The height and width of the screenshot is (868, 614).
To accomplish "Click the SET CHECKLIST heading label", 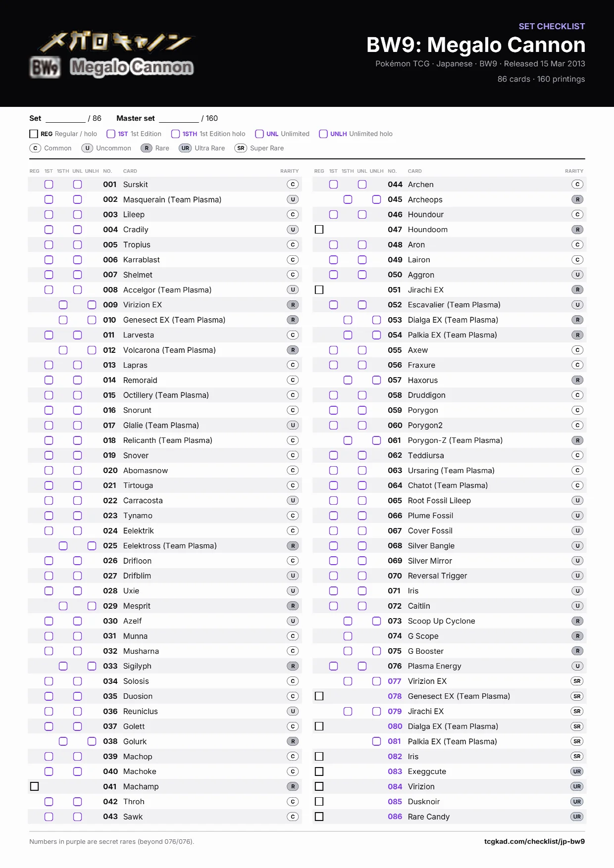I will coord(552,26).
